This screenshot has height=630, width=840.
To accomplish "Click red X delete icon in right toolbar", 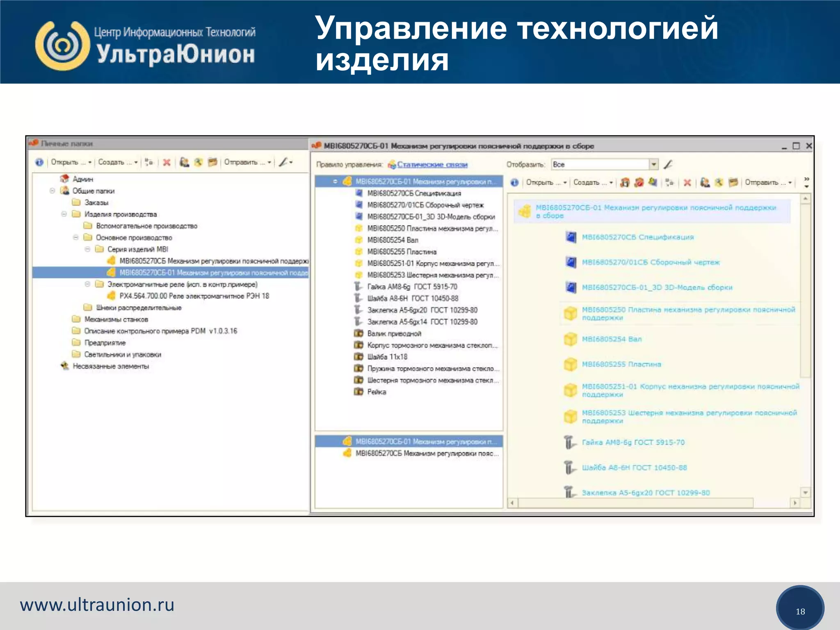I will [687, 183].
